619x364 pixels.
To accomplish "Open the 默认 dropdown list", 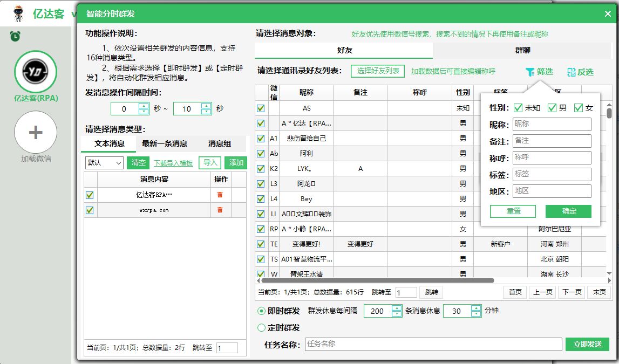I will tap(105, 162).
